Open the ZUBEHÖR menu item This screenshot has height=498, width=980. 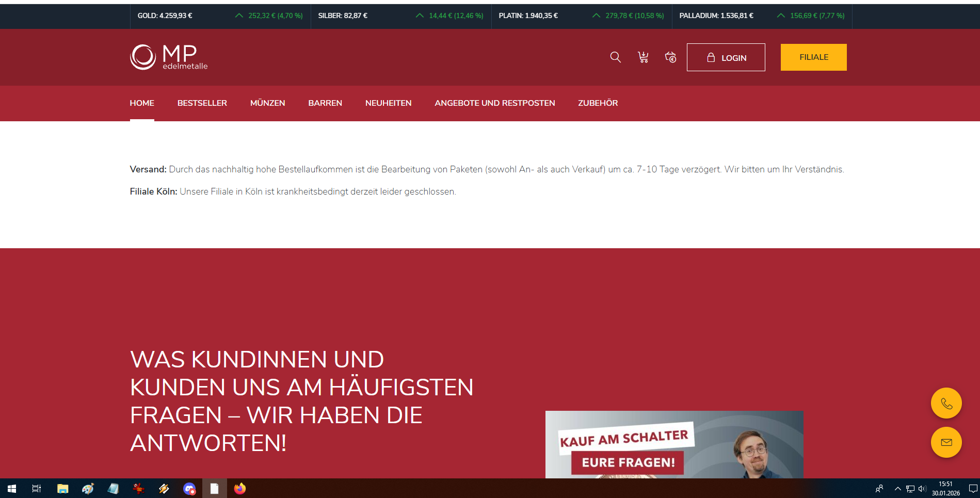(598, 103)
